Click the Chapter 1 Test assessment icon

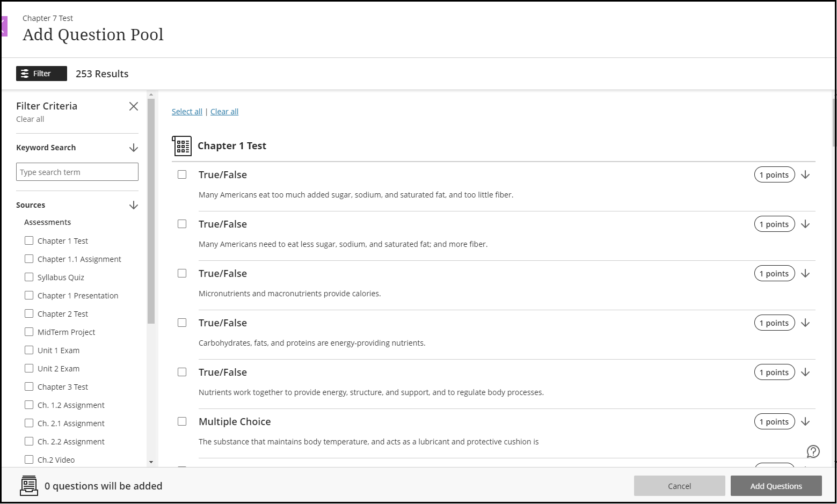[x=181, y=146]
